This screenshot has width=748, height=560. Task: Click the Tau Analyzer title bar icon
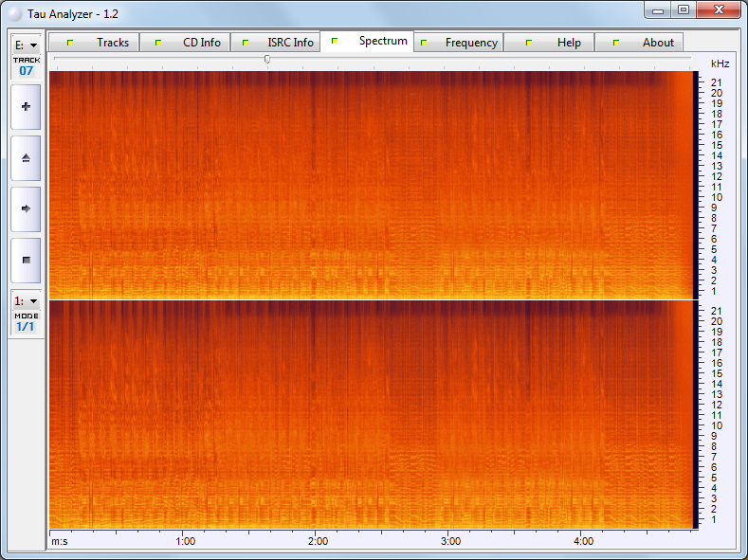(x=14, y=14)
